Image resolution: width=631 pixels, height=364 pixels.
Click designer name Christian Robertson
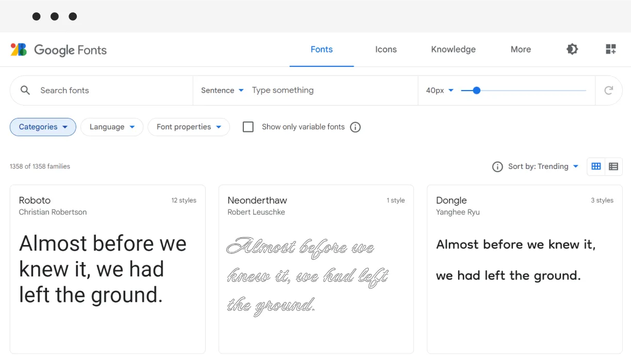pyautogui.click(x=53, y=212)
